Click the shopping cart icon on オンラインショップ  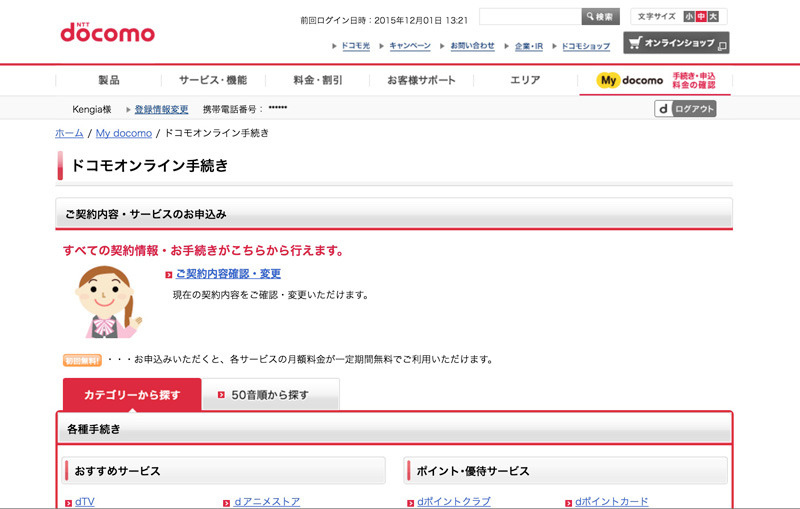(x=635, y=42)
